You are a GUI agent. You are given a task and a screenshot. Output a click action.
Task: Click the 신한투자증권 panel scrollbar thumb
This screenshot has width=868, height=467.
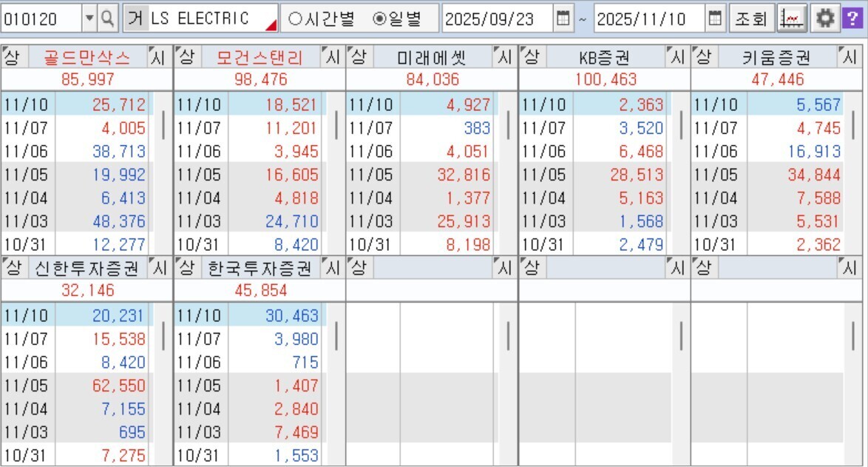tap(163, 336)
